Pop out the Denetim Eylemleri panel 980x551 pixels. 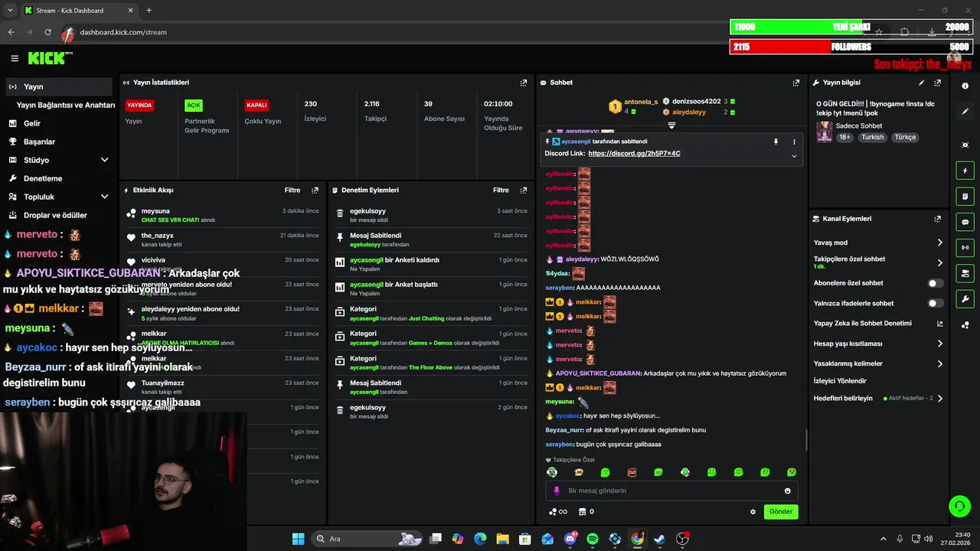[x=524, y=191]
